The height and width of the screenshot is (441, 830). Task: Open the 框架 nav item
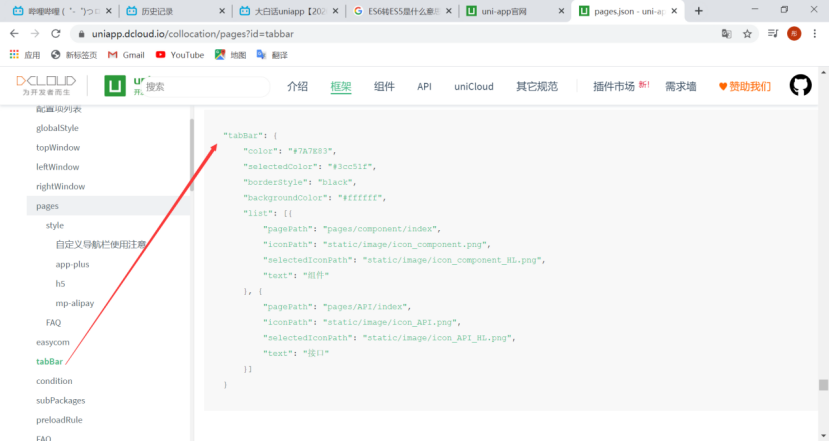(x=341, y=86)
